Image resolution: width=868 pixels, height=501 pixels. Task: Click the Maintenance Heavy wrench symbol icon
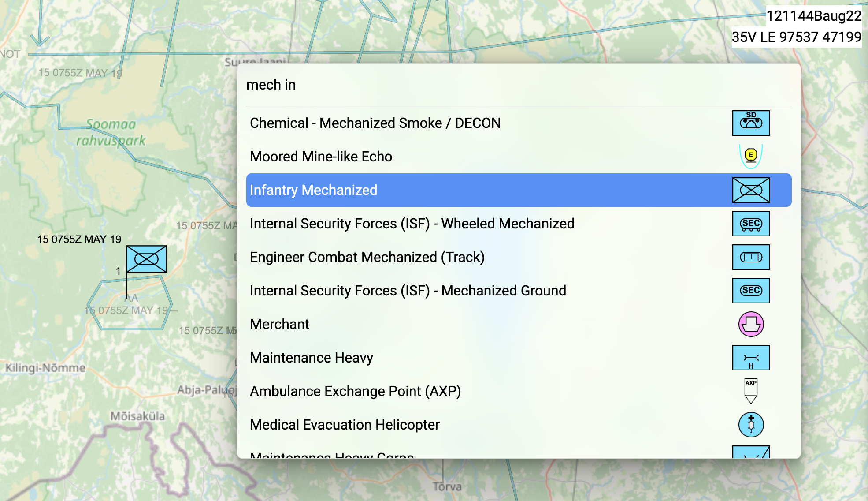751,358
